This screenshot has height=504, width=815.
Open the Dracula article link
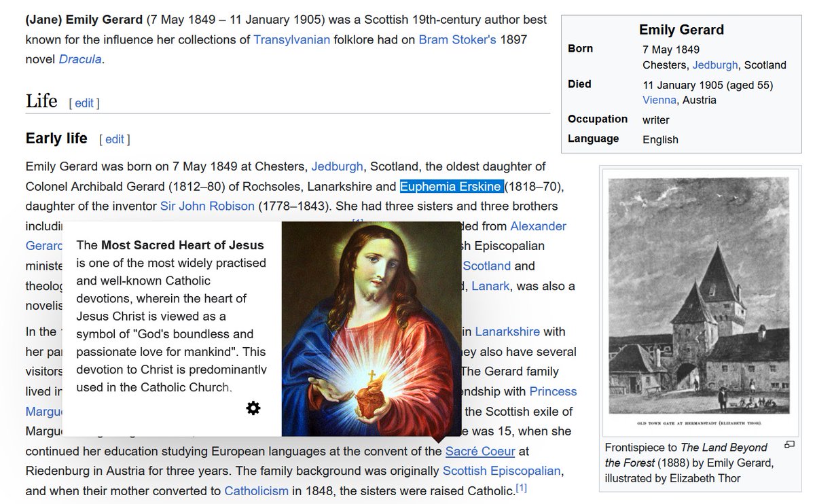[x=79, y=59]
